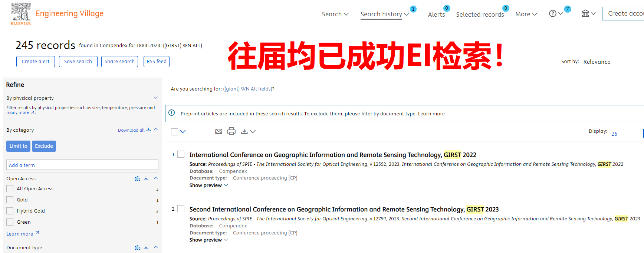Expand Show preview for GIRST 2022

208,185
